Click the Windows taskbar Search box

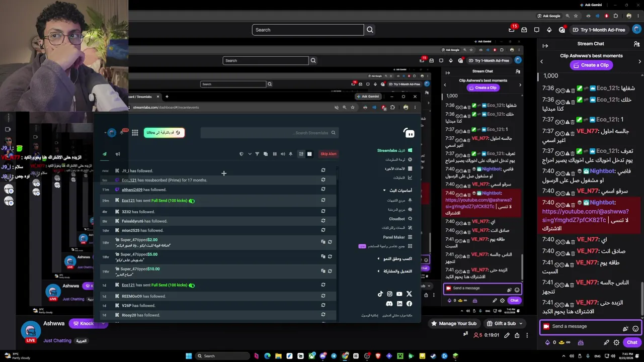tap(221, 356)
